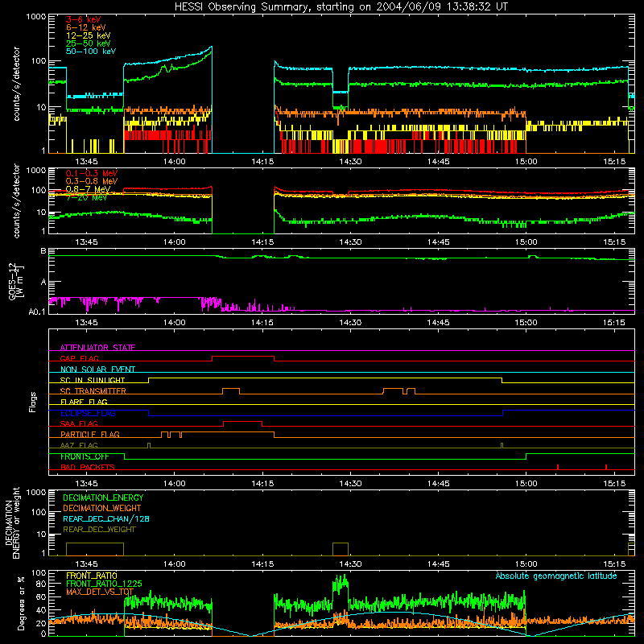Click the orange 0.3-0.8 MeV legend label

click(x=92, y=181)
